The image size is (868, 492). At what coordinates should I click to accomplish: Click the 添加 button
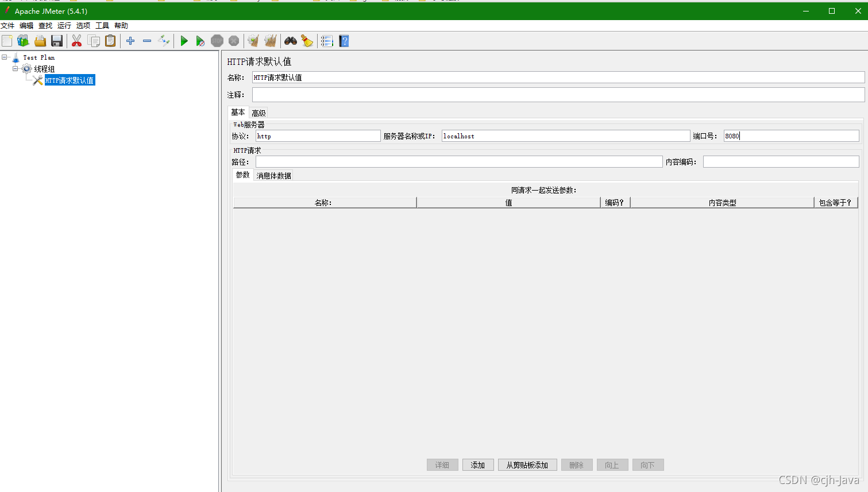tap(478, 465)
